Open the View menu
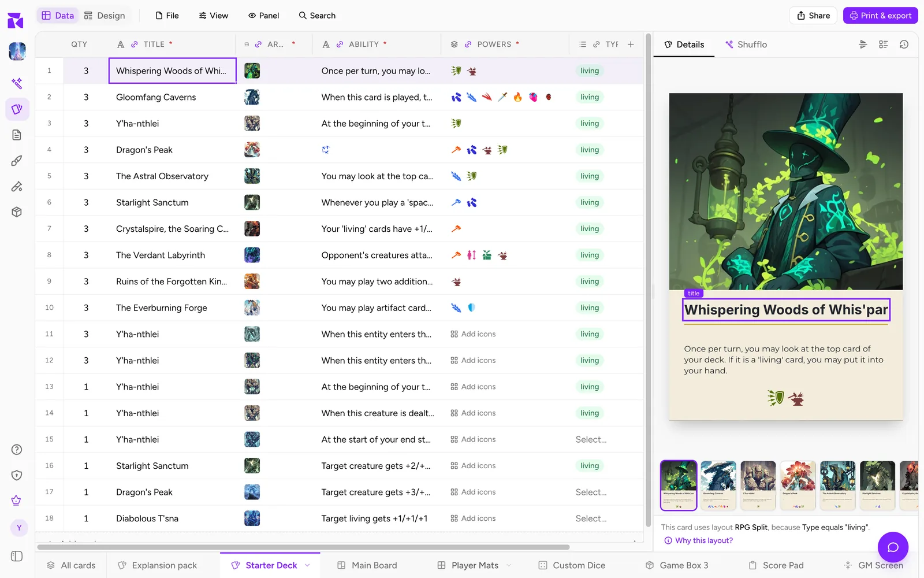 point(214,16)
